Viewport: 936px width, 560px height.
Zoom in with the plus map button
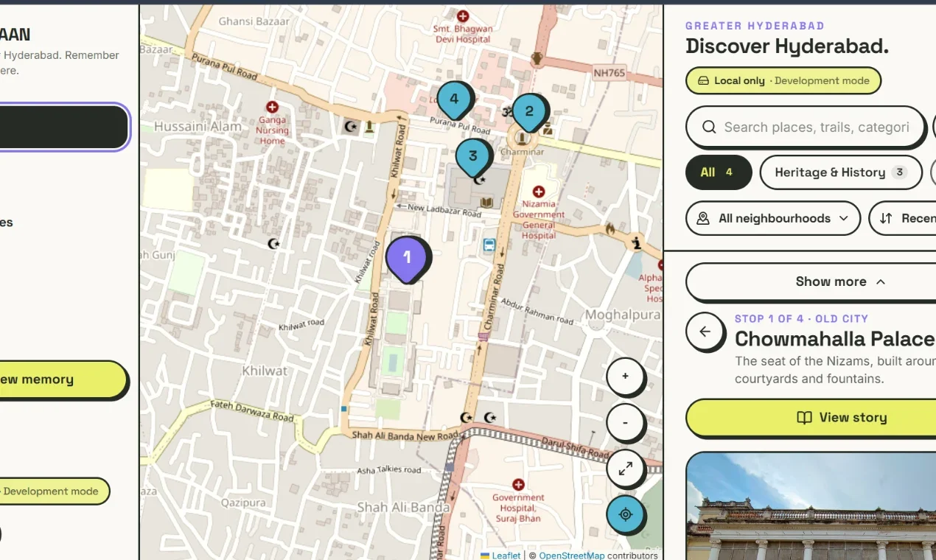tap(625, 376)
